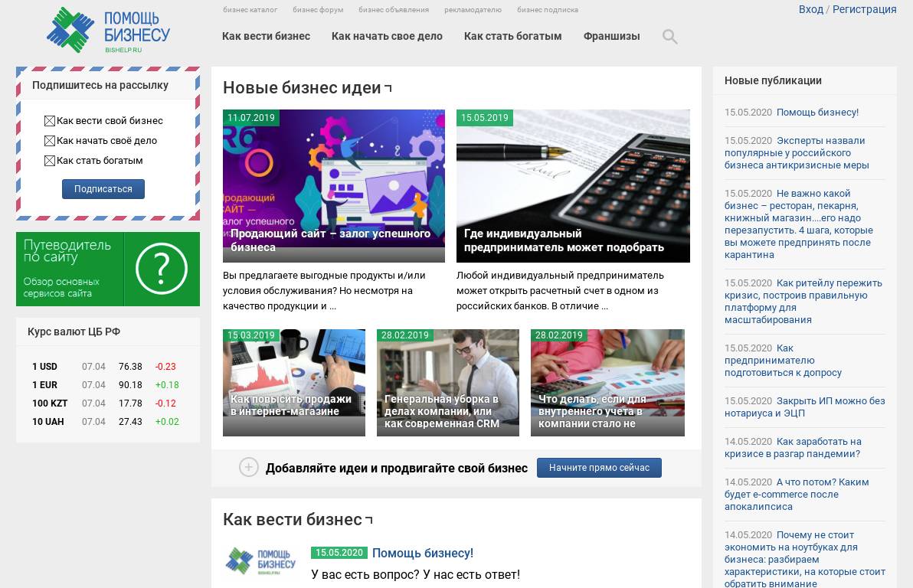
Task: Click arrow icon next to Как вести бизнес heading
Action: (x=368, y=519)
